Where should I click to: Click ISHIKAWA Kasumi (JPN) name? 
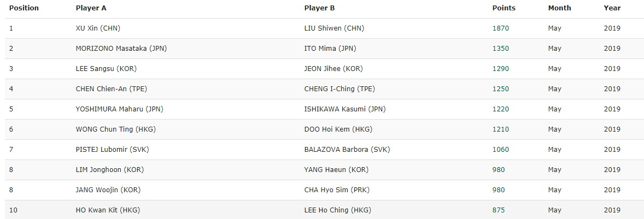(x=345, y=109)
